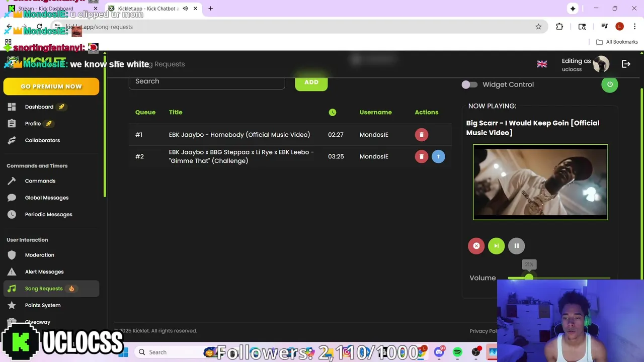
Task: Open the Big Scarr video thumbnail
Action: 540,182
